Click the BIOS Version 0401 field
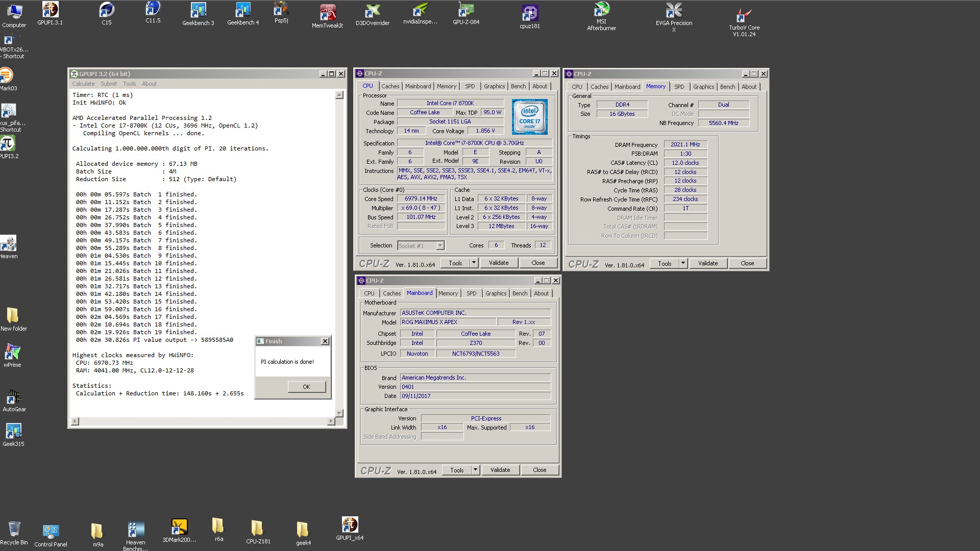The image size is (980, 551). (x=475, y=387)
